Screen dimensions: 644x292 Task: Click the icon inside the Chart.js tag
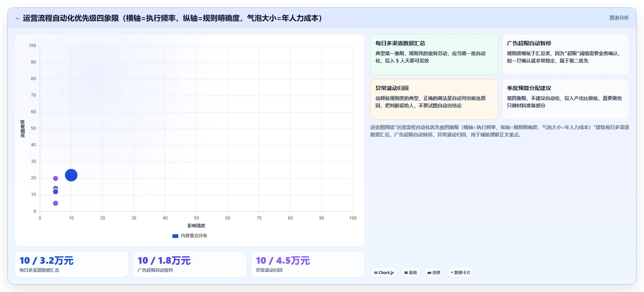(376, 273)
